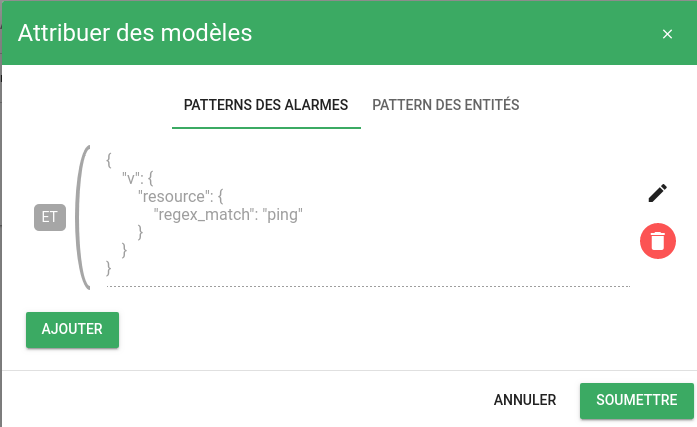Cancel with the ANNULER button
Viewport: 697px width, 427px height.
click(525, 400)
